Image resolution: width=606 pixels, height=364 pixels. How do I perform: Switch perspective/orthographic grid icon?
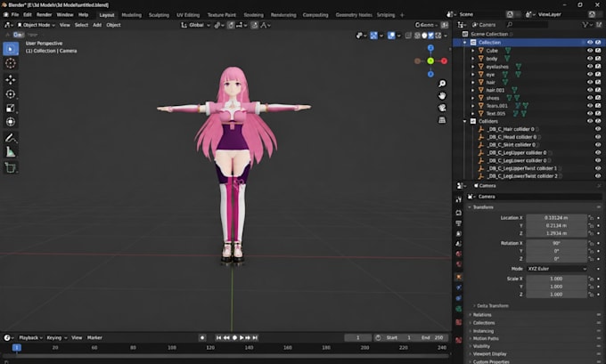point(442,120)
